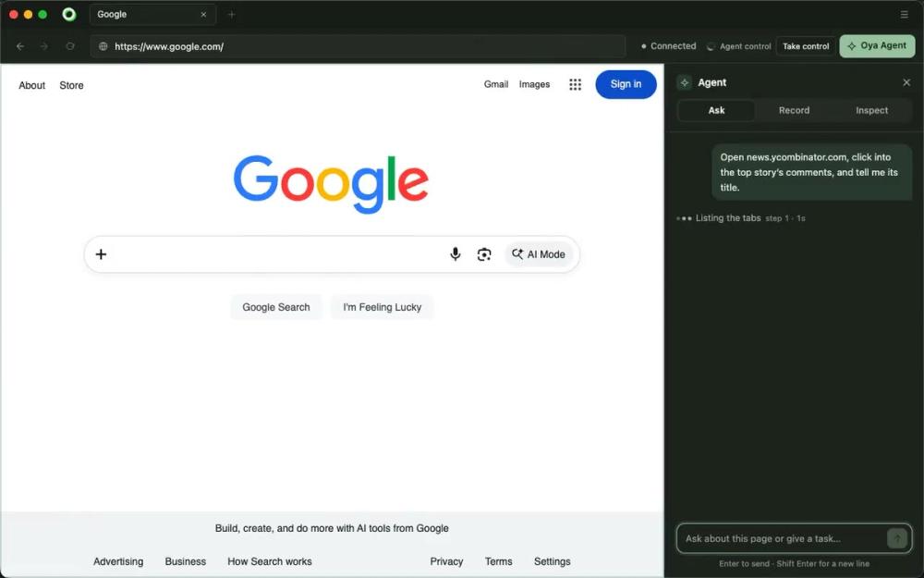Click the Google logo
Viewport: 924px width, 578px height.
click(x=331, y=184)
